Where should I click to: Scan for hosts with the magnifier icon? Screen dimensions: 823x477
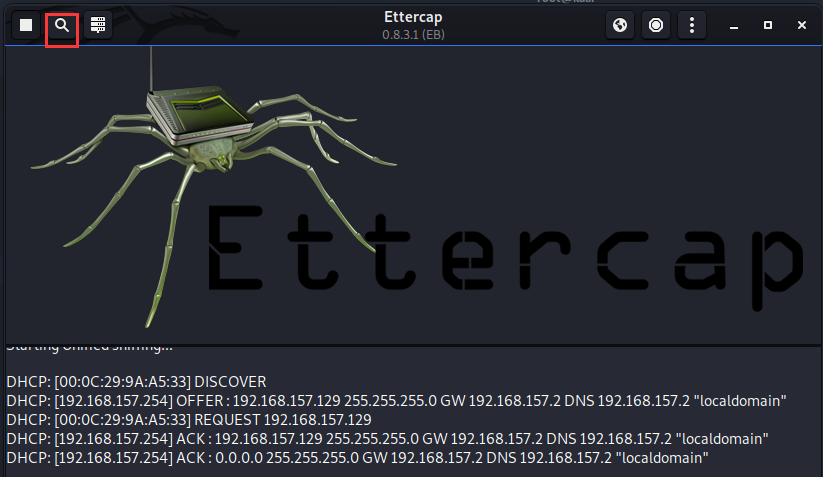(x=62, y=25)
